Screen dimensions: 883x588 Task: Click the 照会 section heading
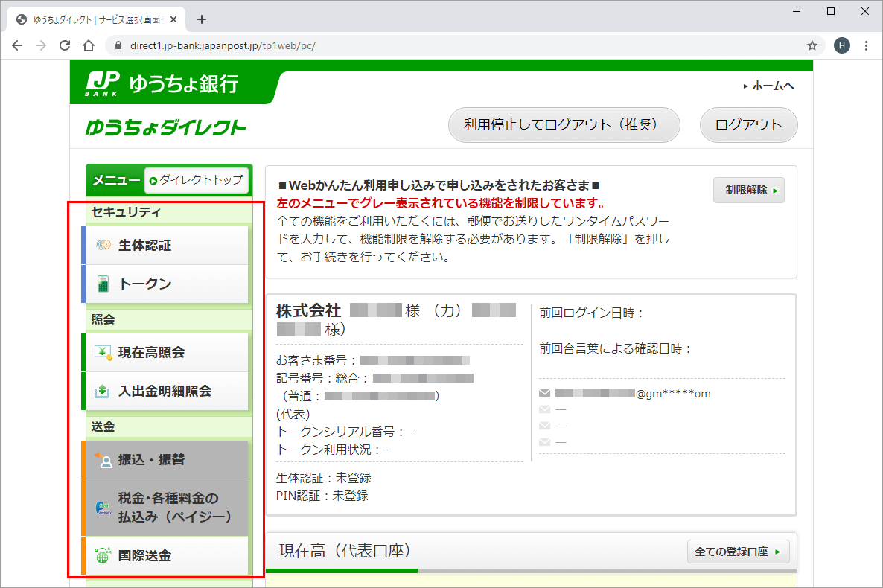[x=103, y=319]
